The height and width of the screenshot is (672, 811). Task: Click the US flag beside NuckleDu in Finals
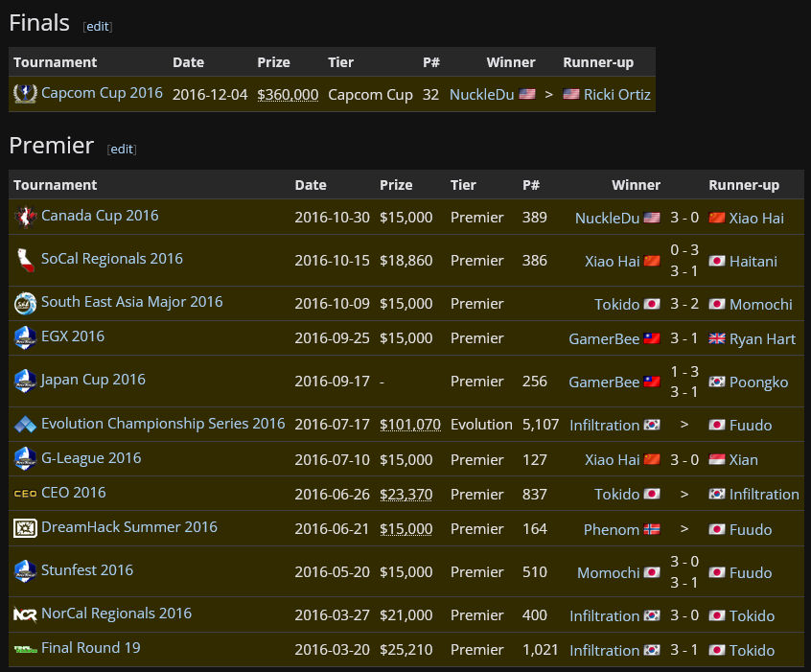pyautogui.click(x=527, y=94)
